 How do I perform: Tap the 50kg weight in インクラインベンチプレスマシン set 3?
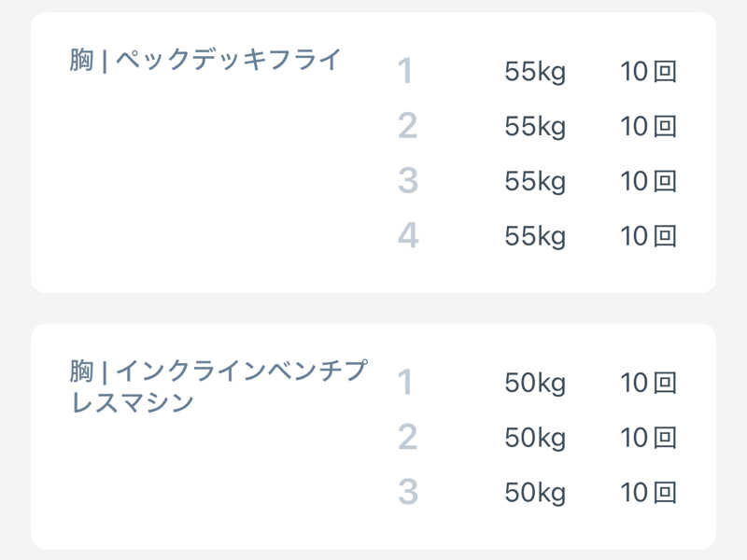(x=535, y=492)
